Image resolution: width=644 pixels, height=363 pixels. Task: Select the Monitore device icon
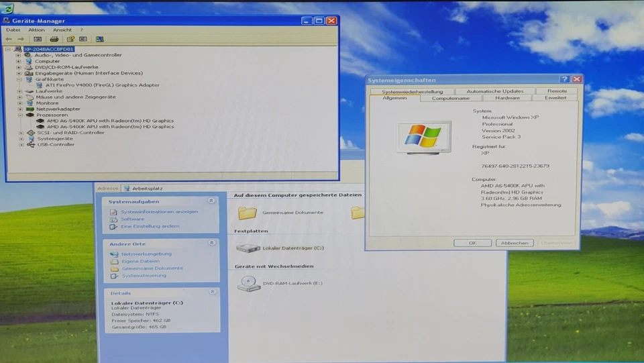point(30,103)
